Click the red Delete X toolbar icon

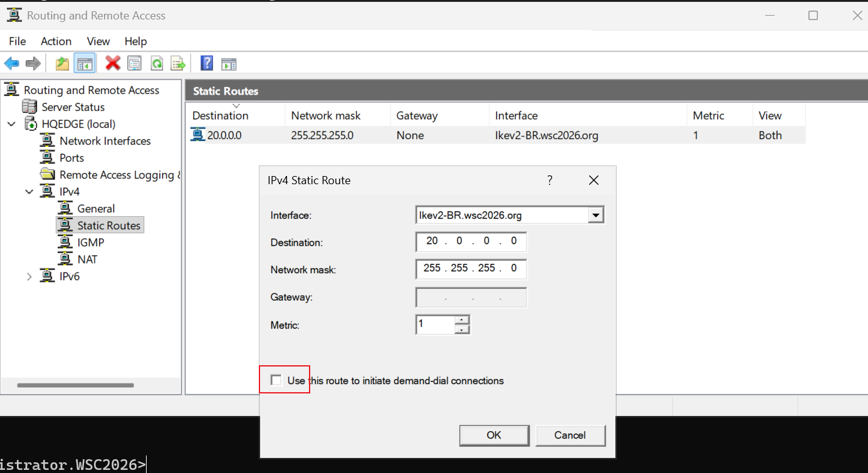pyautogui.click(x=113, y=63)
